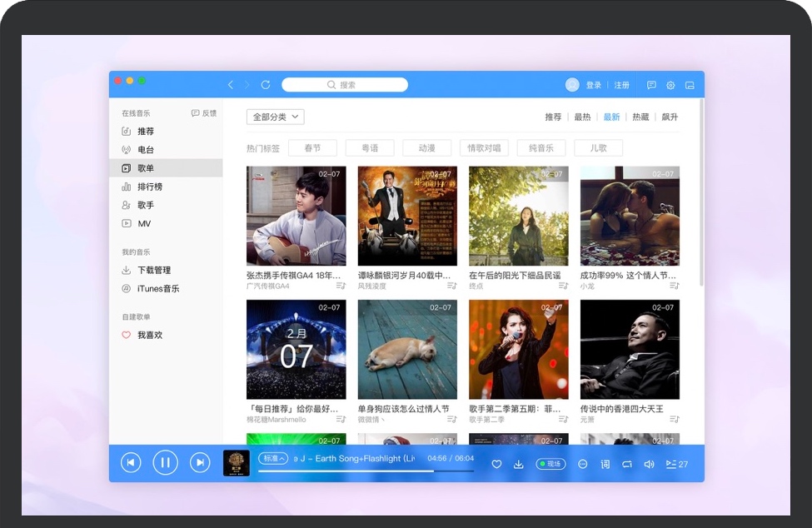Pause the currently playing song
The image size is (812, 528).
(165, 463)
